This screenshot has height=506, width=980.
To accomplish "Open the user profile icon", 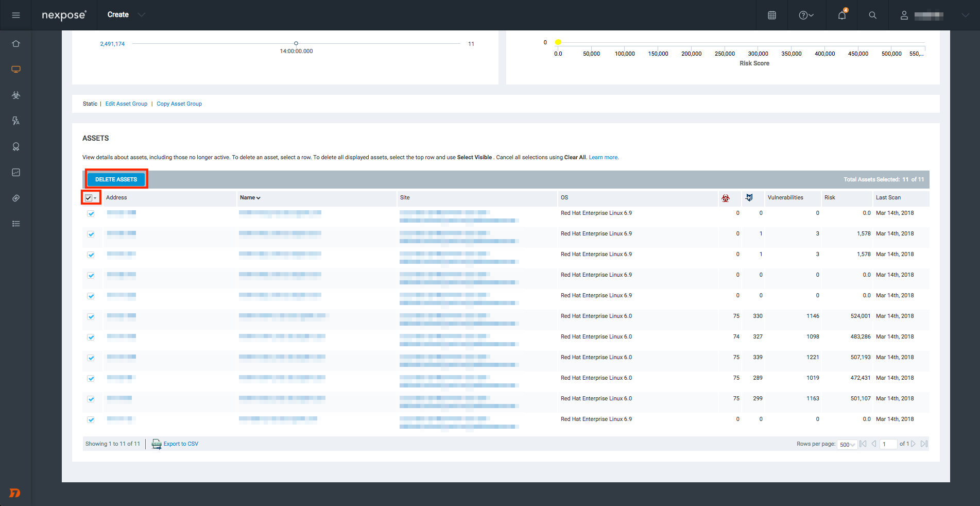I will tap(904, 15).
